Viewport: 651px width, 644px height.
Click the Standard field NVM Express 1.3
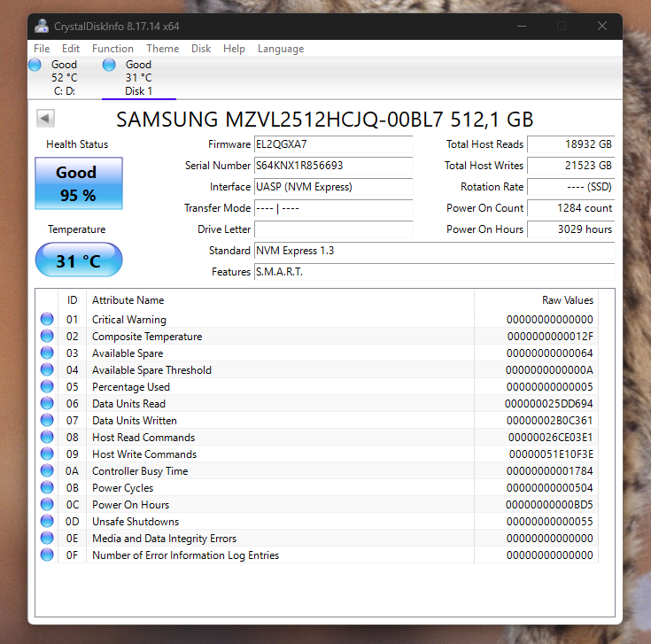point(434,251)
